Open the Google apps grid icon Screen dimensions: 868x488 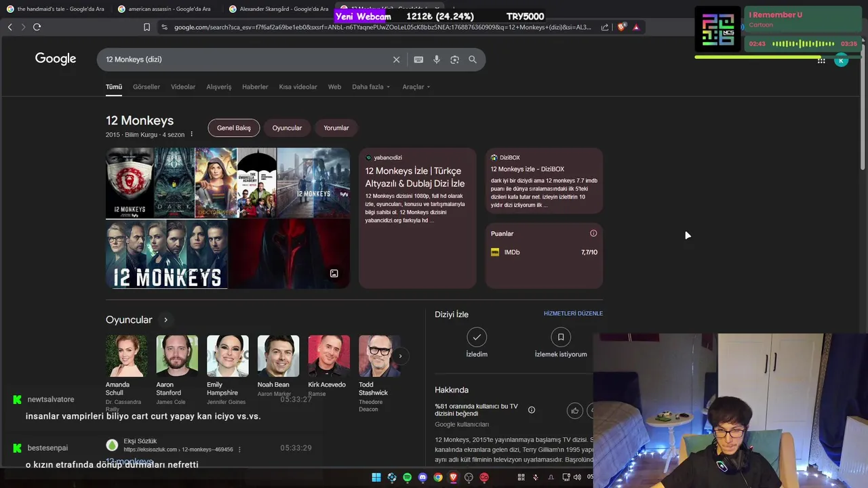coord(821,61)
